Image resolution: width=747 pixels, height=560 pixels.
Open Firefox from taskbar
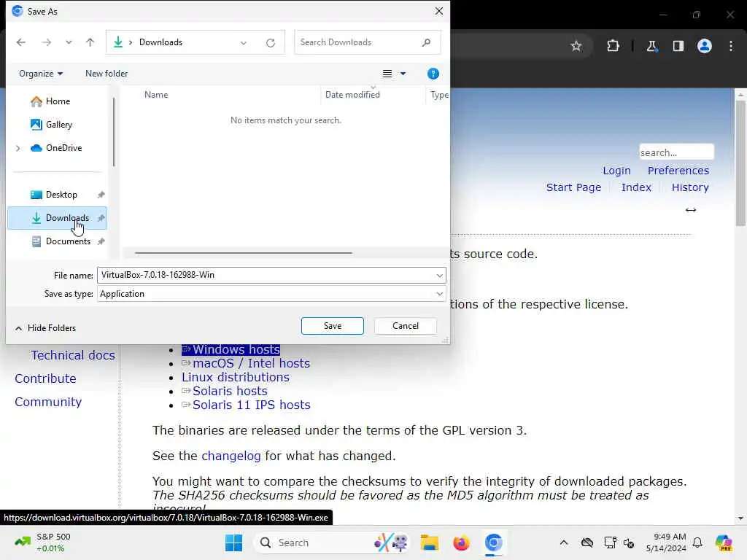pyautogui.click(x=461, y=542)
